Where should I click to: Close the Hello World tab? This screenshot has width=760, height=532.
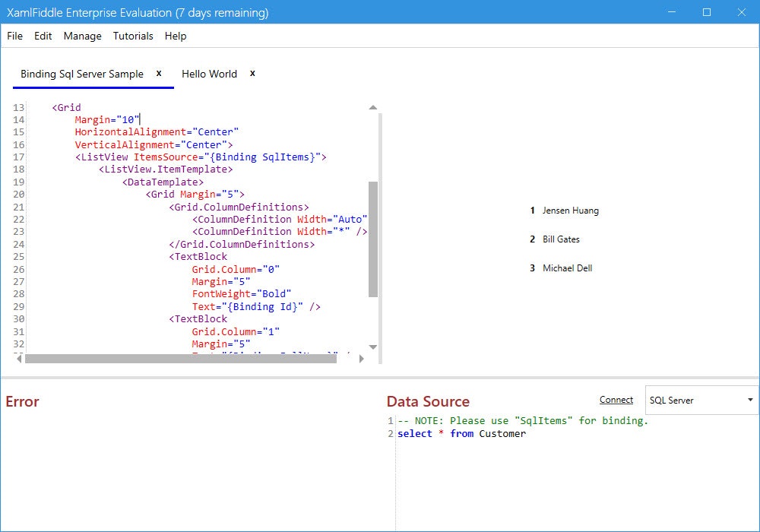tap(252, 73)
